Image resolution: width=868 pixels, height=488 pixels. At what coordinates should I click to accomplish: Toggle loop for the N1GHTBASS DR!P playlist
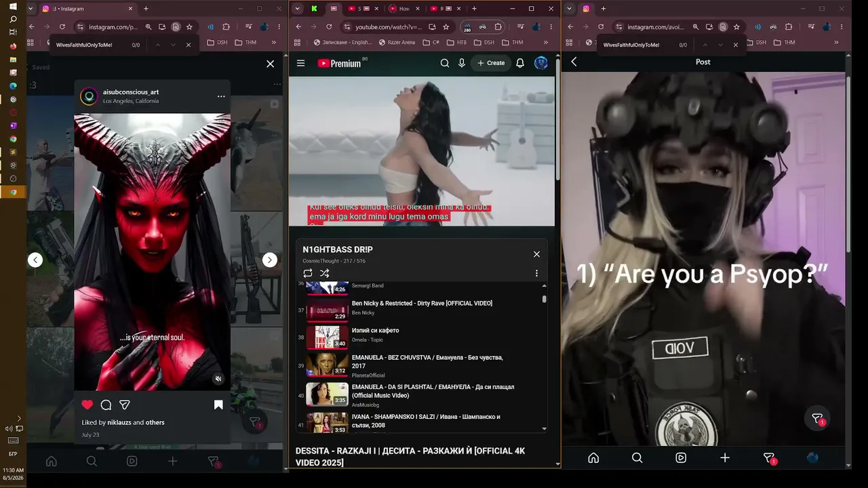[308, 273]
